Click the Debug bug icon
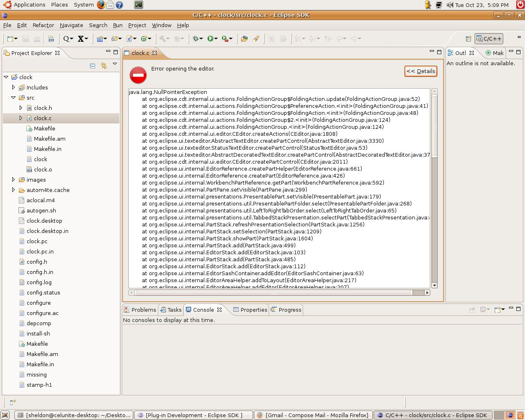Image resolution: width=525 pixels, height=420 pixels. click(196, 39)
